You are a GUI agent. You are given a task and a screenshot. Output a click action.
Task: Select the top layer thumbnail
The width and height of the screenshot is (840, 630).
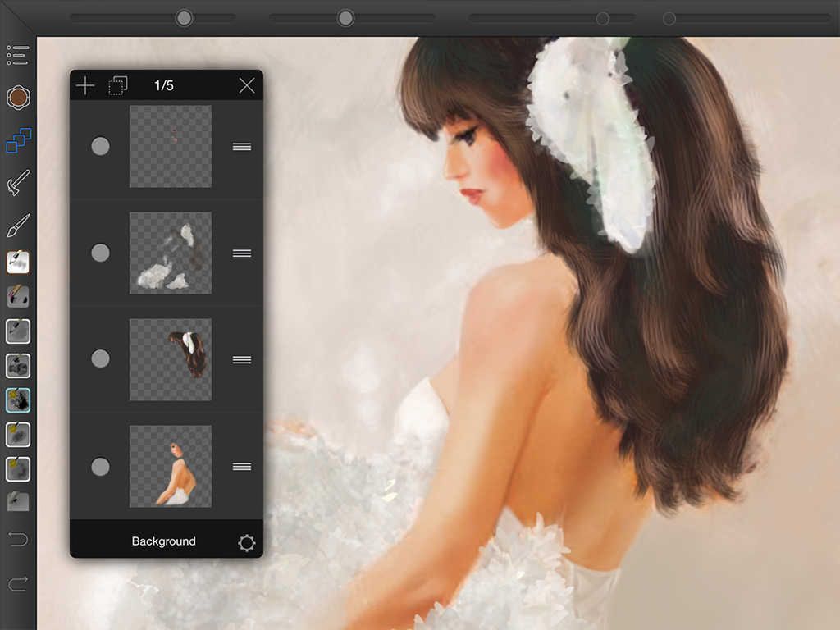171,146
